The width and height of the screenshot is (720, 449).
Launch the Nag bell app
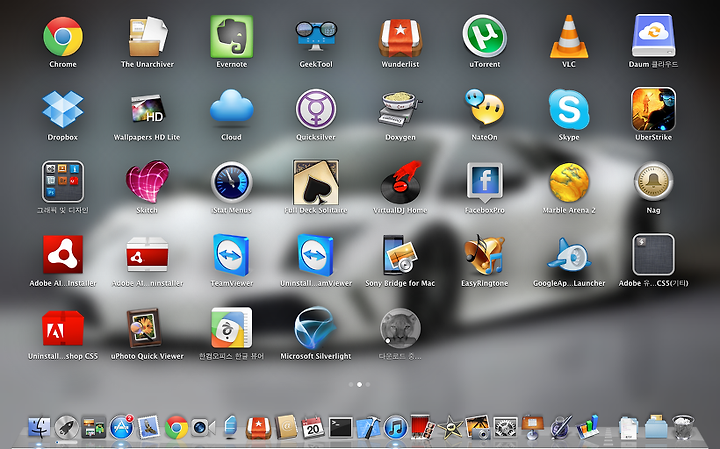point(653,181)
